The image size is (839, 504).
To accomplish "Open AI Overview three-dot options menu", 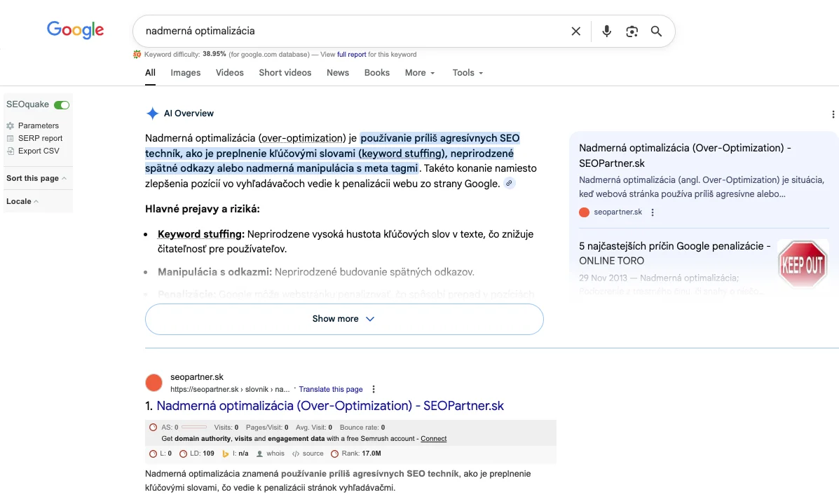I will tap(833, 114).
